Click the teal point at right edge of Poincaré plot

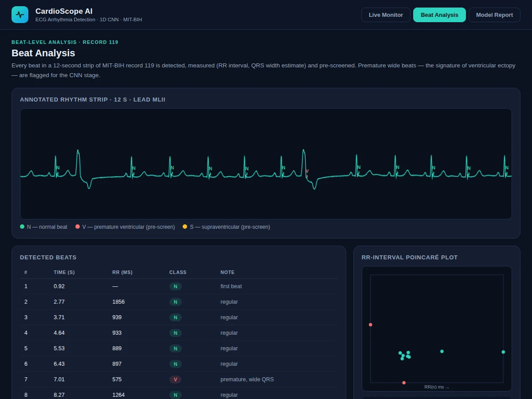(x=503, y=352)
